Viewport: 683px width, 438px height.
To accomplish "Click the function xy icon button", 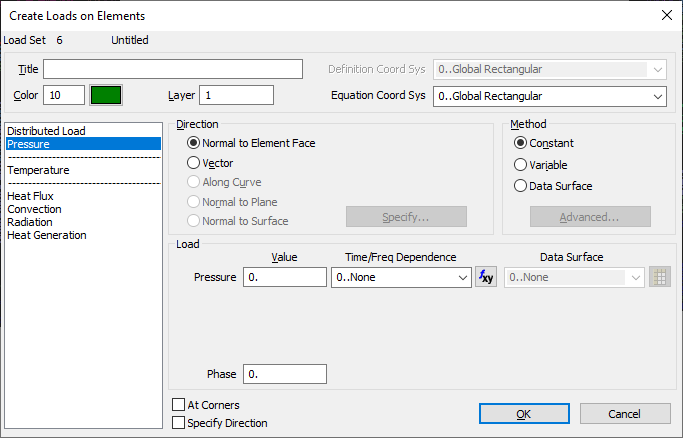I will (485, 277).
